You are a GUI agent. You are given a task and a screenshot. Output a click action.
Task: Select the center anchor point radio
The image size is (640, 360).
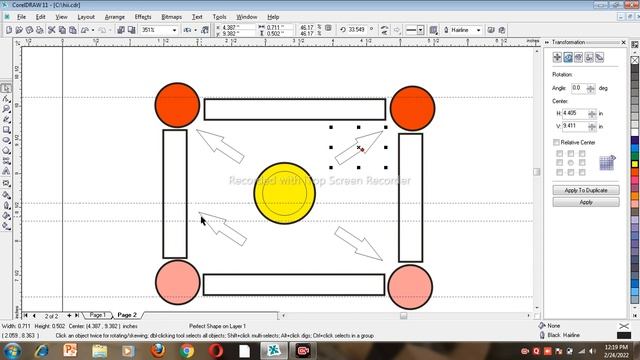pos(571,163)
